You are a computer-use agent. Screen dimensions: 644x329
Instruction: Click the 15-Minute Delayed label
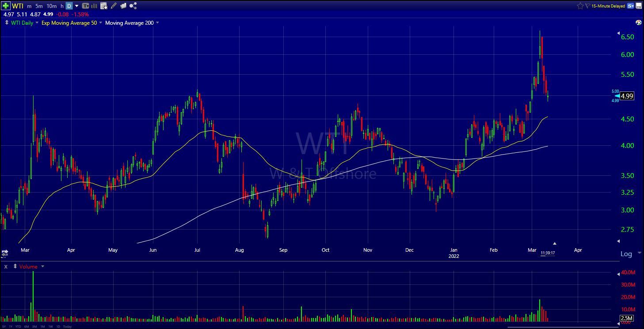[x=608, y=6]
